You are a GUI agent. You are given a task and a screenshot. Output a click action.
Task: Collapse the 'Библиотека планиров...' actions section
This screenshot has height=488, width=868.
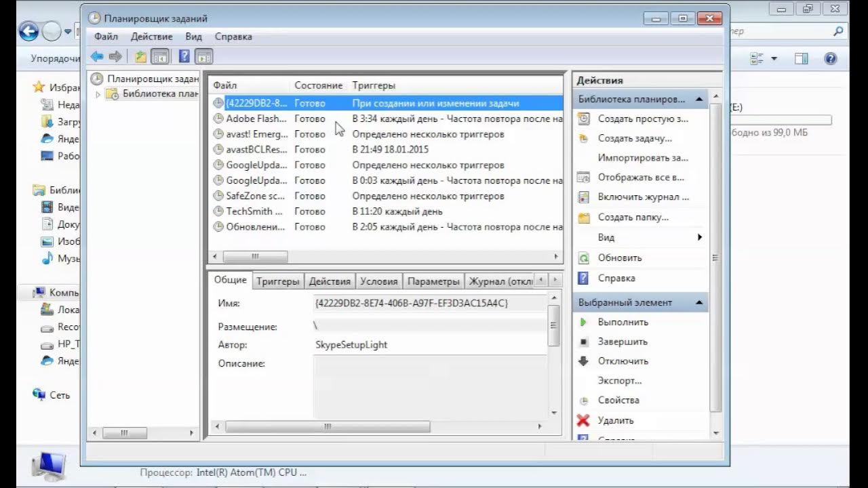[x=699, y=99]
